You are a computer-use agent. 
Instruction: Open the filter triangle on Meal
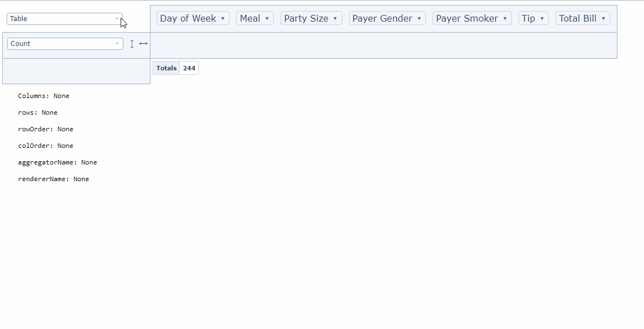pyautogui.click(x=267, y=18)
